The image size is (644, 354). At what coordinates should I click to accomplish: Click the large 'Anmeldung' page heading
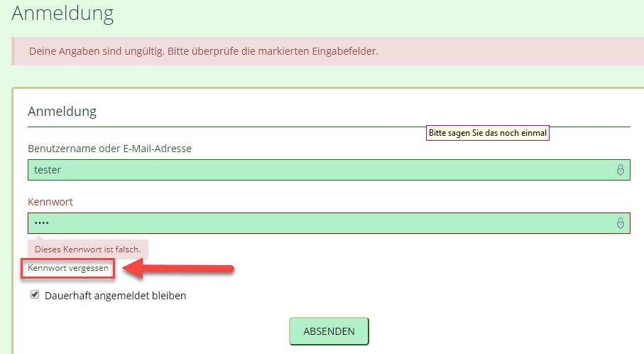pos(62,13)
